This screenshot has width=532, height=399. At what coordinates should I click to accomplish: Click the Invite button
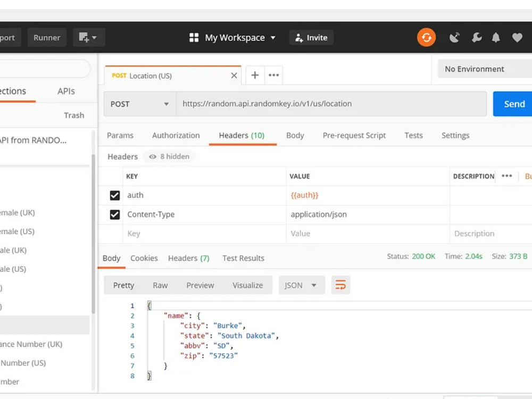[311, 37]
